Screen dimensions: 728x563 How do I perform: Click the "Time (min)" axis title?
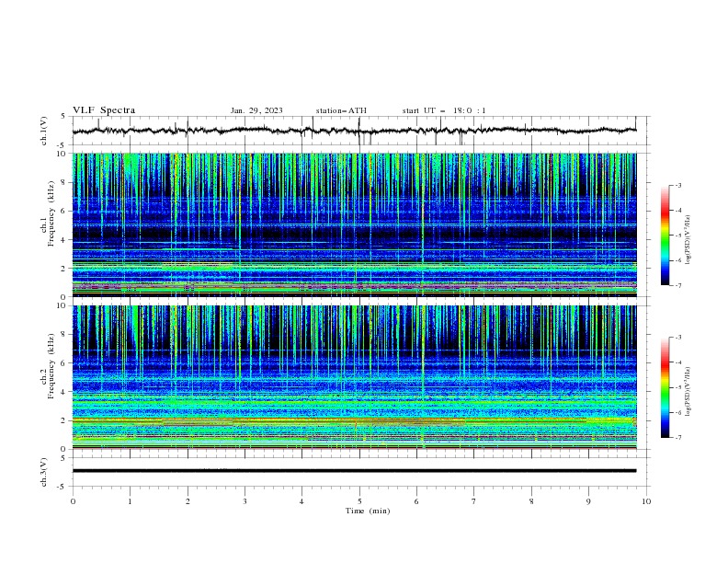[368, 511]
